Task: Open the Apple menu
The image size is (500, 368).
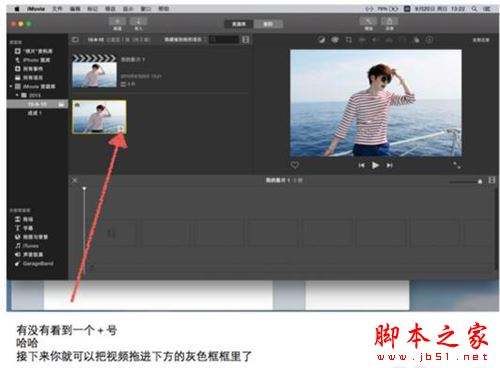Action: tap(17, 9)
